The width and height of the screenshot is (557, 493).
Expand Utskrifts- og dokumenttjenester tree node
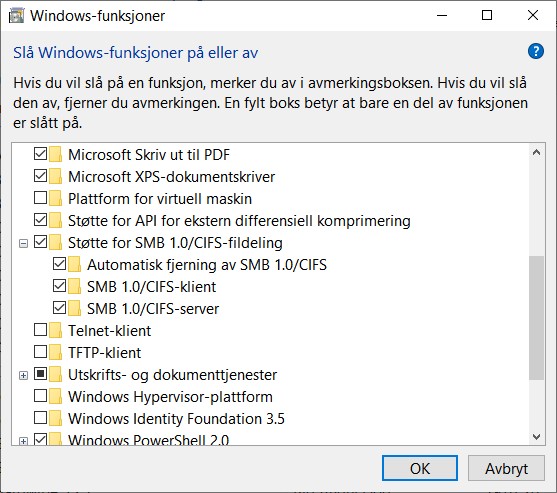[x=23, y=375]
